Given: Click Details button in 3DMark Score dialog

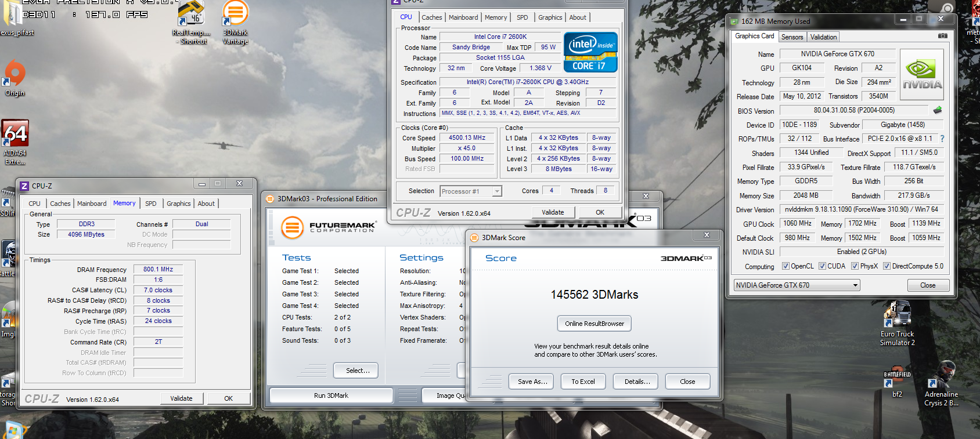Looking at the screenshot, I should point(636,382).
